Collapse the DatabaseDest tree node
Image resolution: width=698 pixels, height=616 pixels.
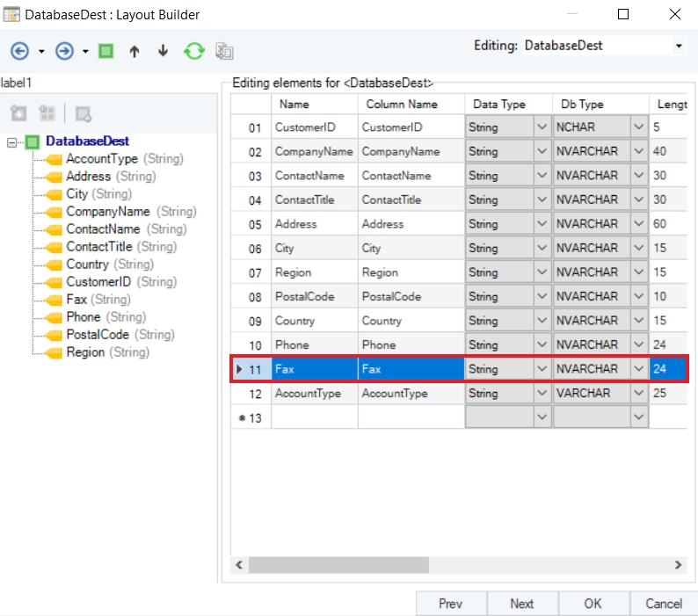click(11, 141)
